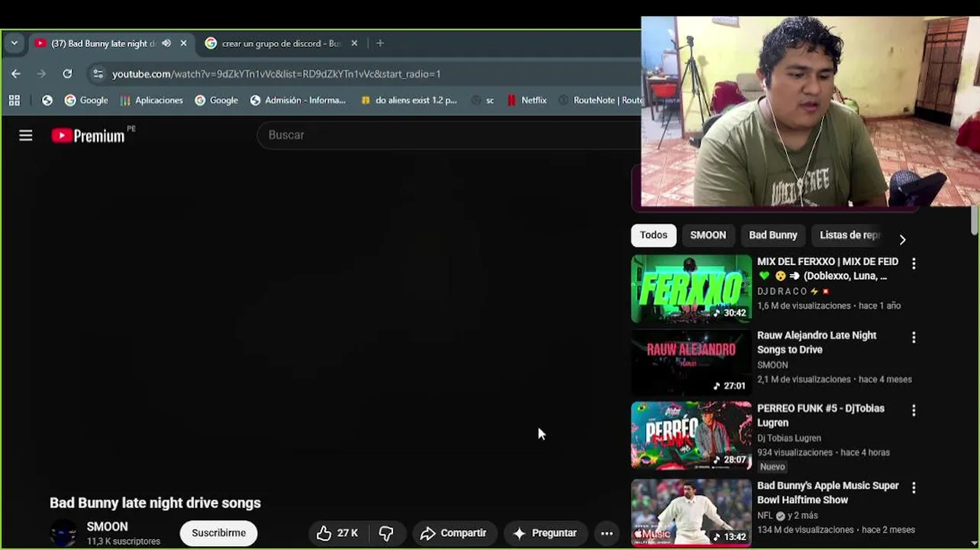Open the RouteNote bookmark
980x550 pixels.
601,100
